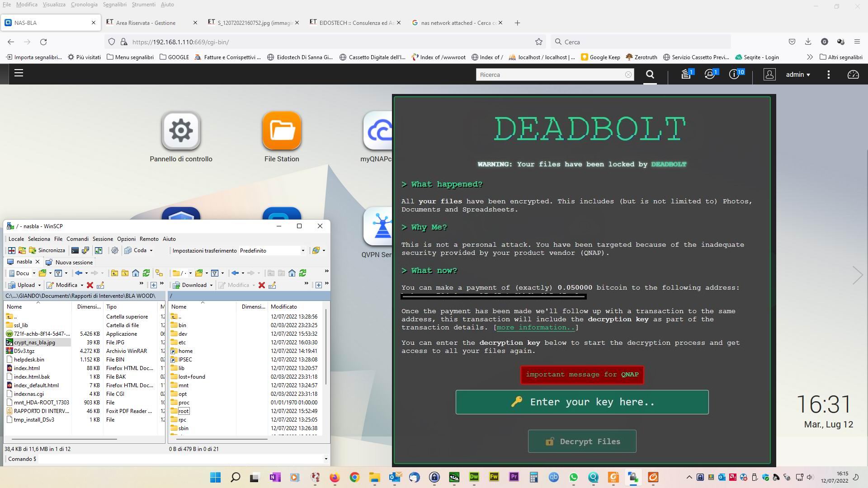Select crypt_nas_bla.jpg in local panel
The image size is (868, 488).
pos(34,343)
